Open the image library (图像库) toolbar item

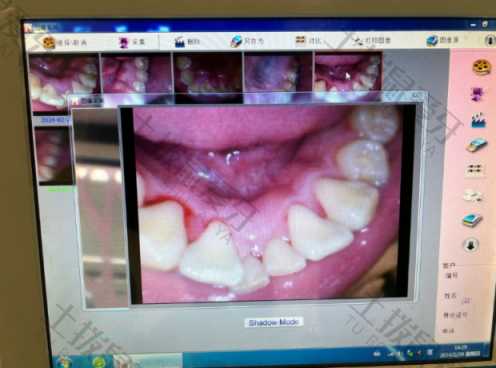click(x=443, y=41)
